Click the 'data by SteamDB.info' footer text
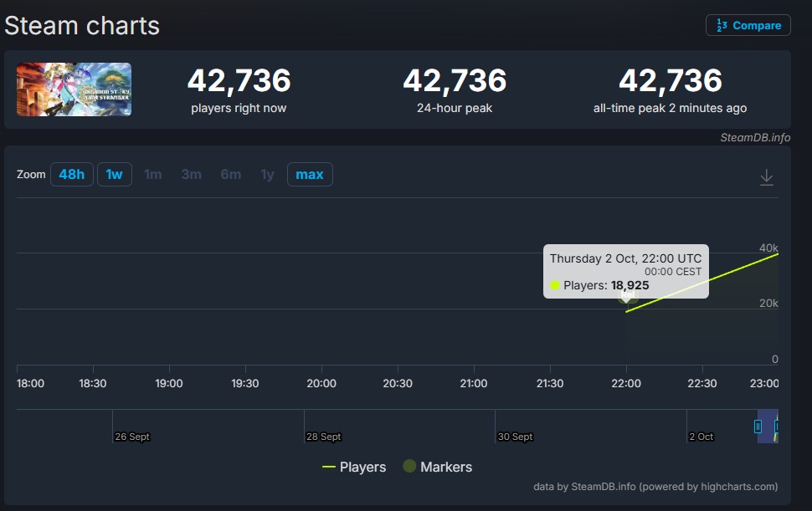The image size is (812, 511). [x=655, y=487]
